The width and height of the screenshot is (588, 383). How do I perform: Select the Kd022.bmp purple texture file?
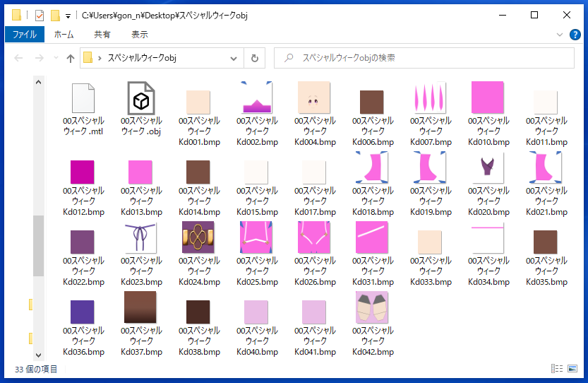coord(83,242)
